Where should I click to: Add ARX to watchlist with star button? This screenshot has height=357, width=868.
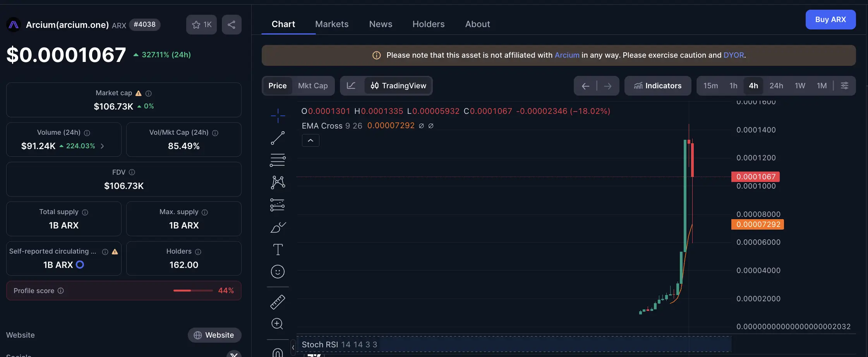click(201, 25)
